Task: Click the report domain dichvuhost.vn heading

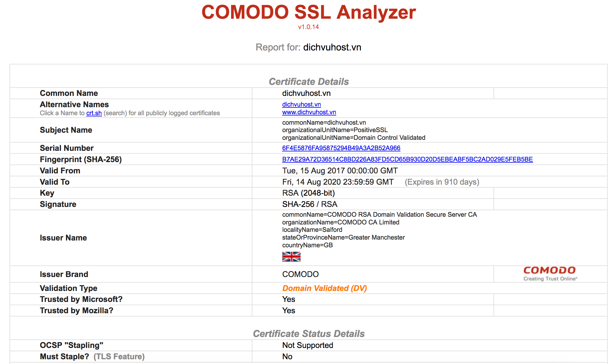Action: tap(332, 48)
